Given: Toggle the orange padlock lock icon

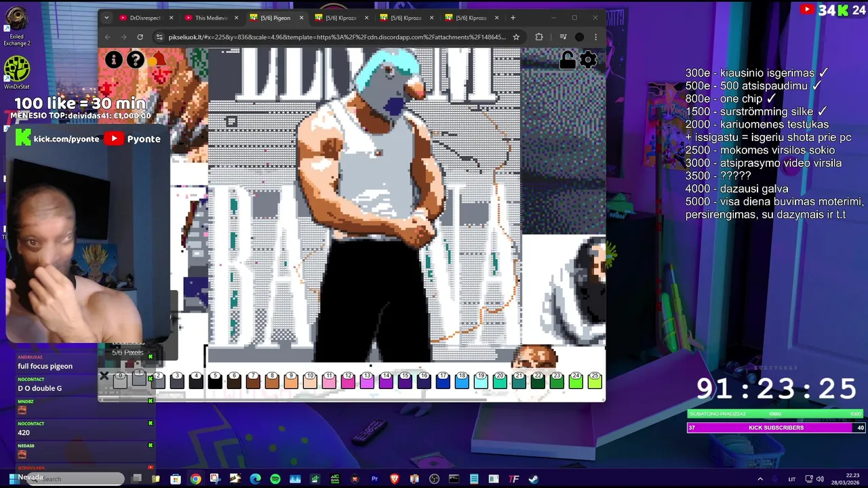Looking at the screenshot, I should click(x=567, y=60).
